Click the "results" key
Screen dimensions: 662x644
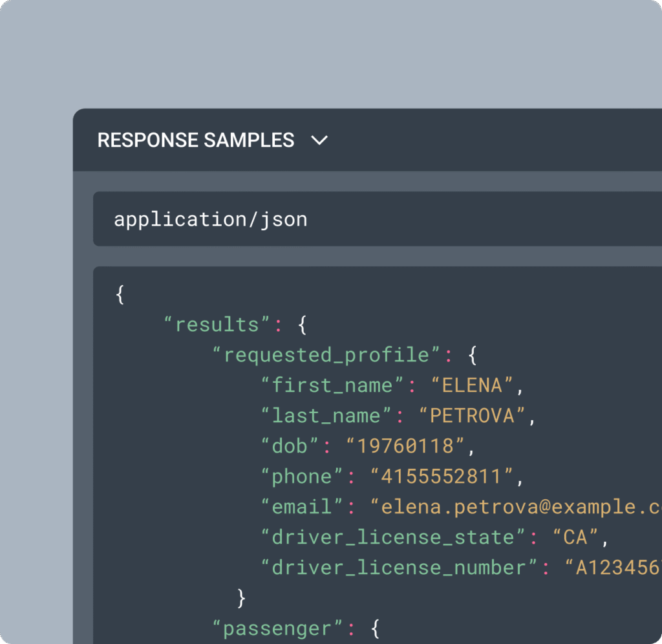click(217, 325)
